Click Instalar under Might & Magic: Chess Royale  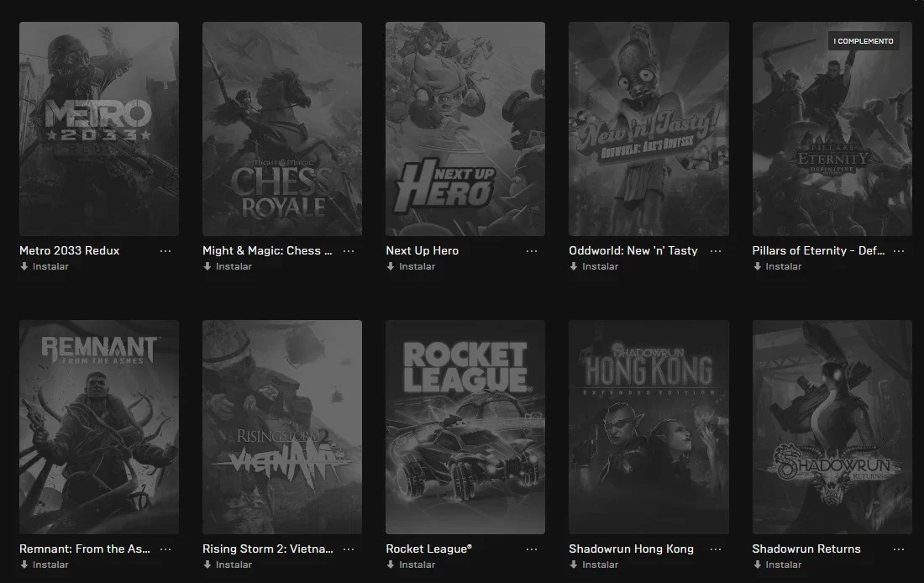228,266
